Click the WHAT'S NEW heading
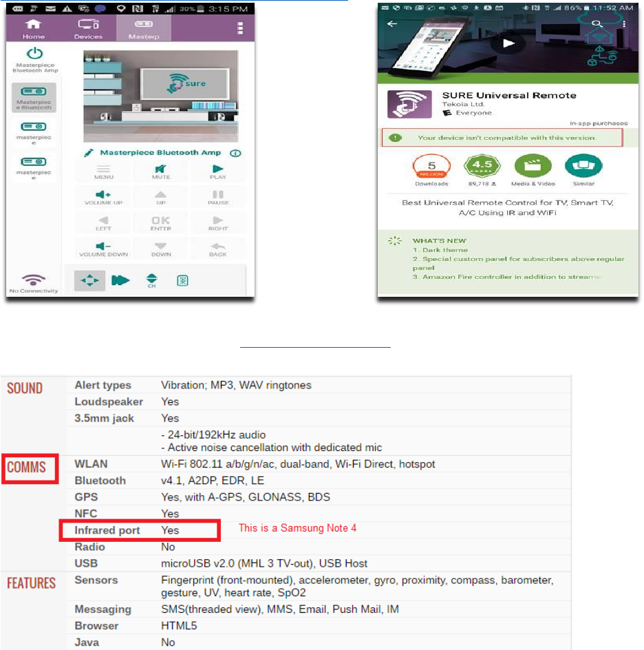644x650 pixels. point(439,241)
